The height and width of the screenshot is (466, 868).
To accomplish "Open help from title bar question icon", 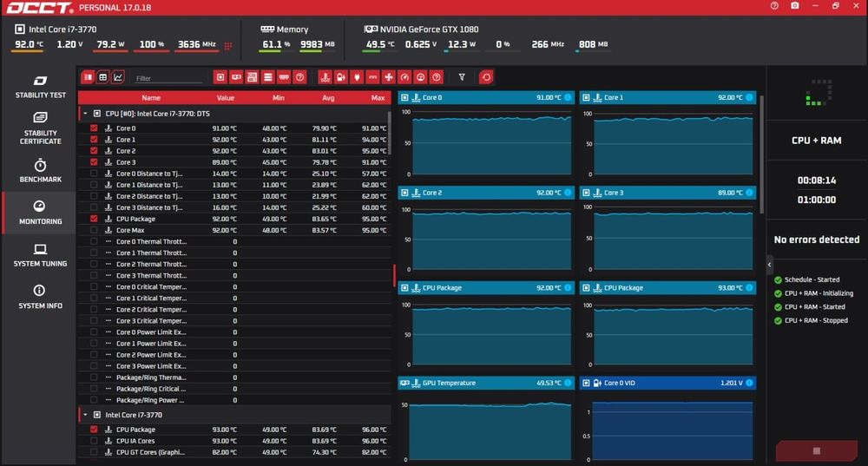I will (x=774, y=6).
